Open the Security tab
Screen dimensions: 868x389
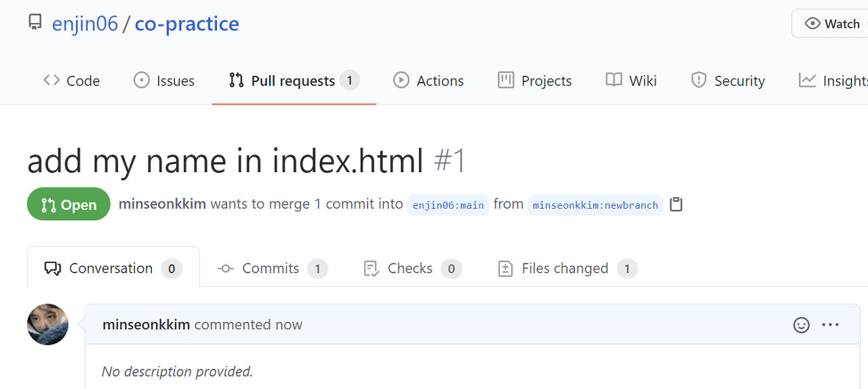point(728,81)
